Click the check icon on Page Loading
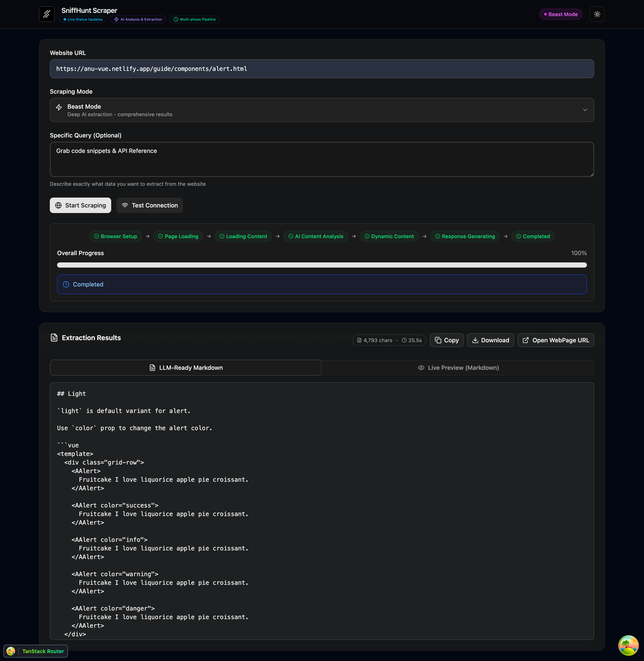644x661 pixels. [161, 236]
